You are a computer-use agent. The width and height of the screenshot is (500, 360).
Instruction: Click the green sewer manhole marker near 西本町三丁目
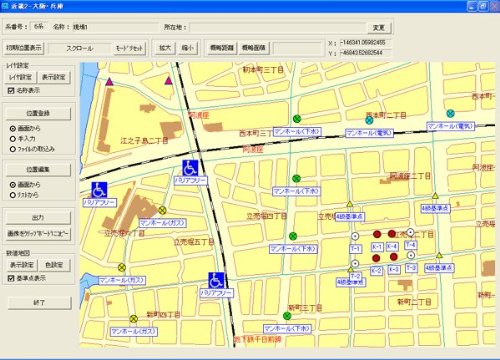tap(297, 119)
